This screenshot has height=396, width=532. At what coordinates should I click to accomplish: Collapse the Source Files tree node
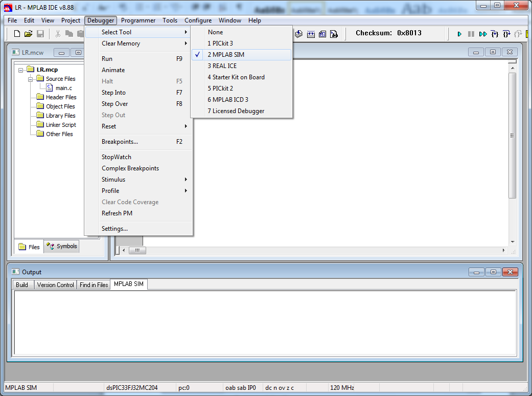pos(30,79)
